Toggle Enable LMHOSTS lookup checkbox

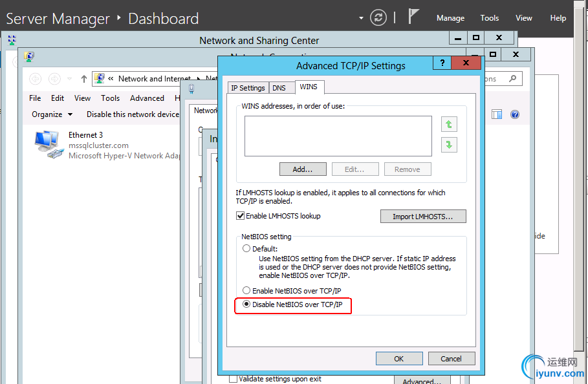(241, 216)
